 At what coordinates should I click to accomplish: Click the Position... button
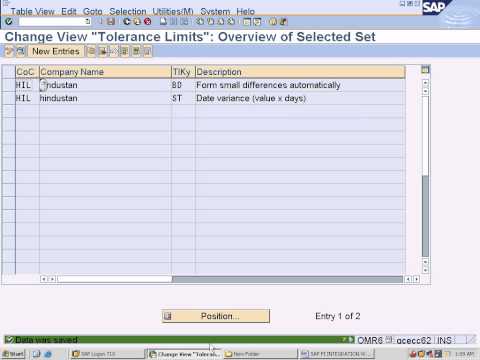click(x=216, y=316)
